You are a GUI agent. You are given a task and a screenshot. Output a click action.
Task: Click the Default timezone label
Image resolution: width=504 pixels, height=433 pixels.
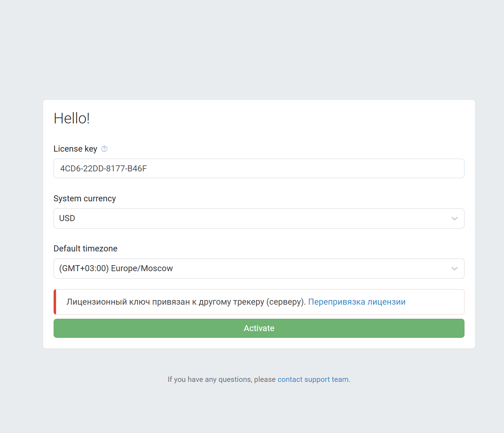click(85, 249)
